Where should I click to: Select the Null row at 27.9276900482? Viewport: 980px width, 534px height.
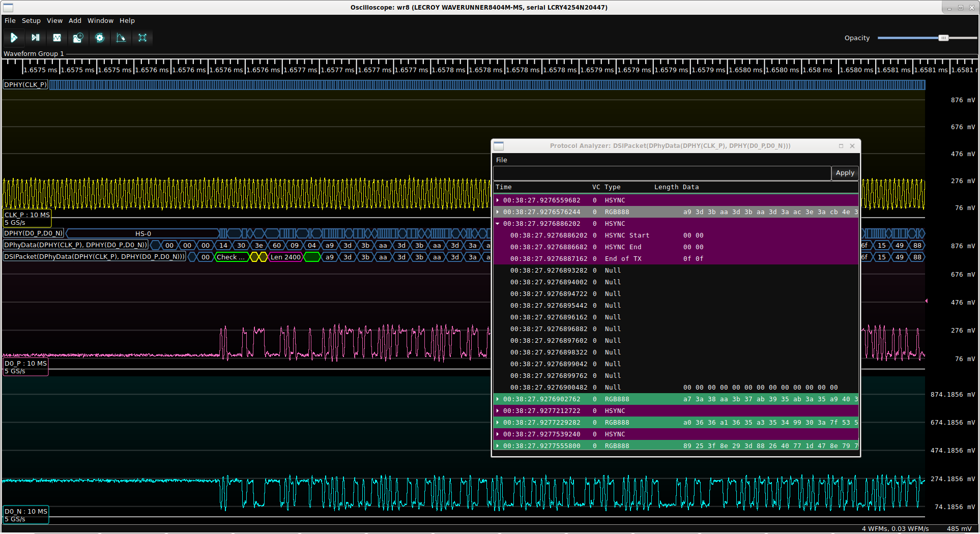[676, 388]
